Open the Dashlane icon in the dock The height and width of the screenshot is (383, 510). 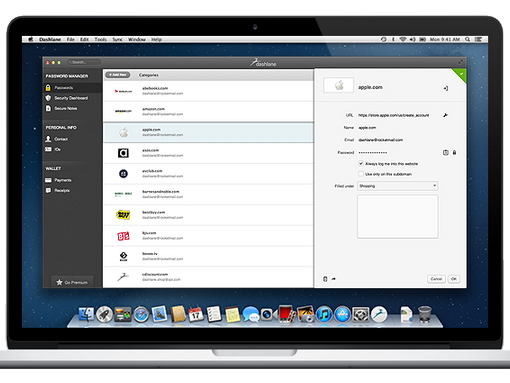(379, 314)
